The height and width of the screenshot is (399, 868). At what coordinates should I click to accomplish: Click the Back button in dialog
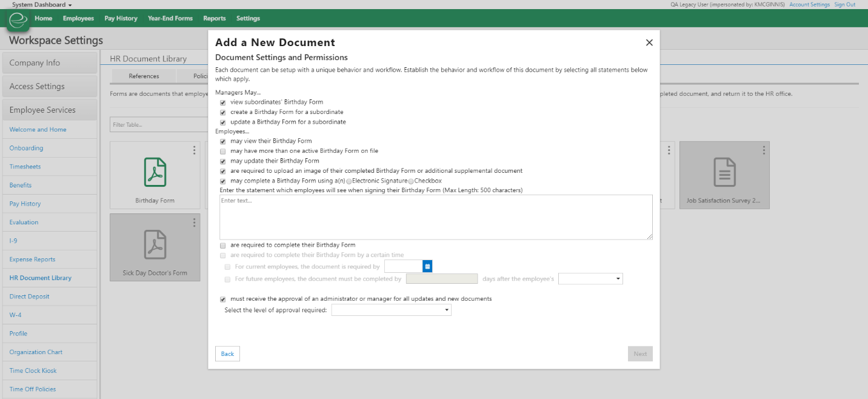tap(227, 354)
